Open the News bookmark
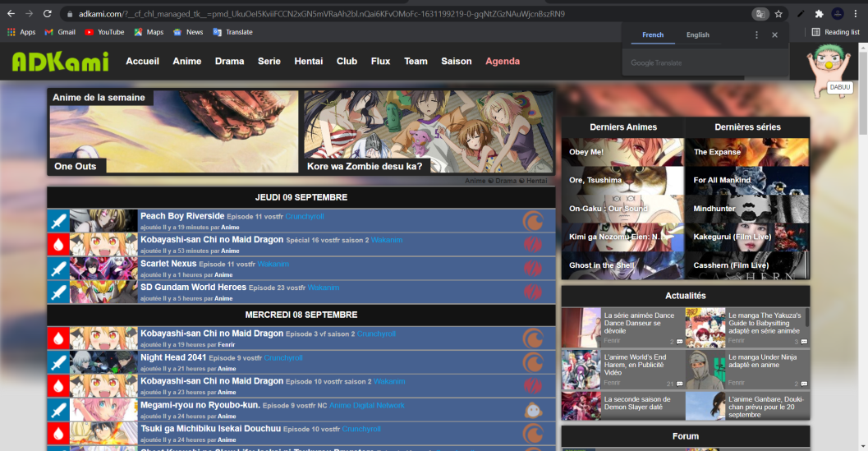The image size is (868, 451). pos(188,32)
